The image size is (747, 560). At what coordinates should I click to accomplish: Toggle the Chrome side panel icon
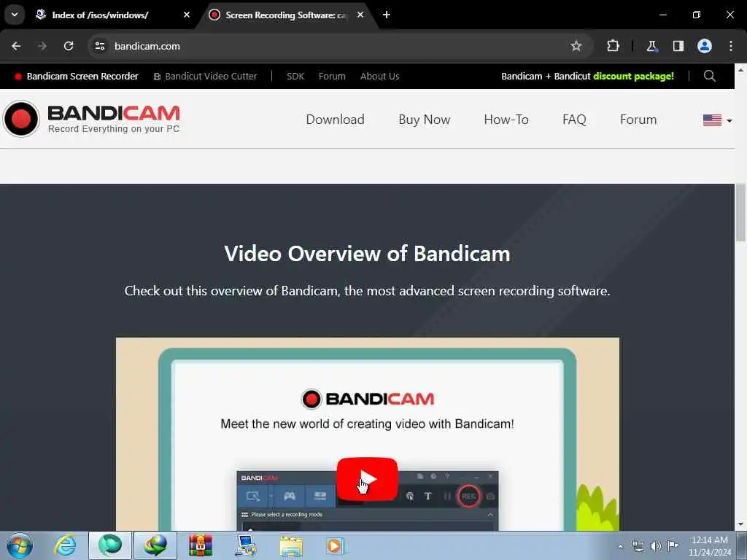678,46
